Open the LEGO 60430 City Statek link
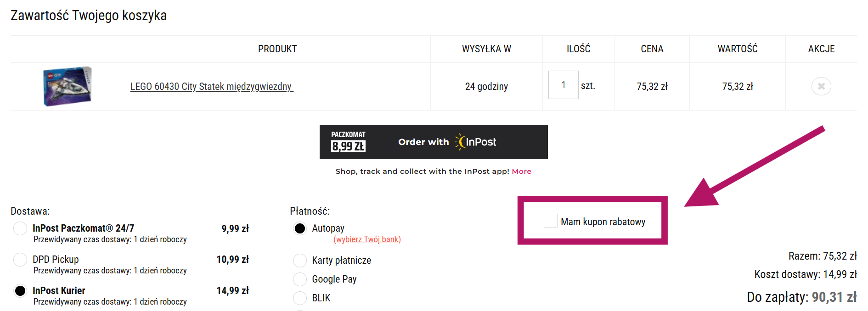Viewport: 868px width, 311px height. (x=212, y=86)
